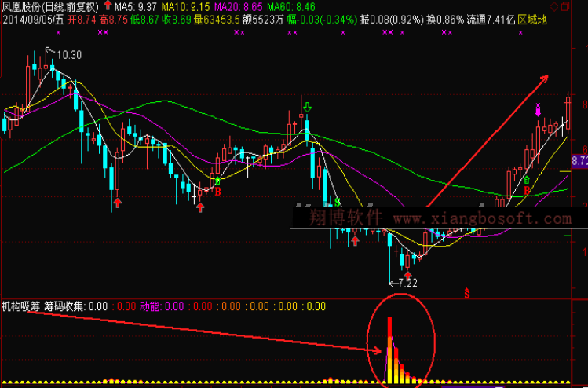This screenshot has width=588, height=388.
Task: Click the yellow 区域地 link
Action: tap(532, 20)
